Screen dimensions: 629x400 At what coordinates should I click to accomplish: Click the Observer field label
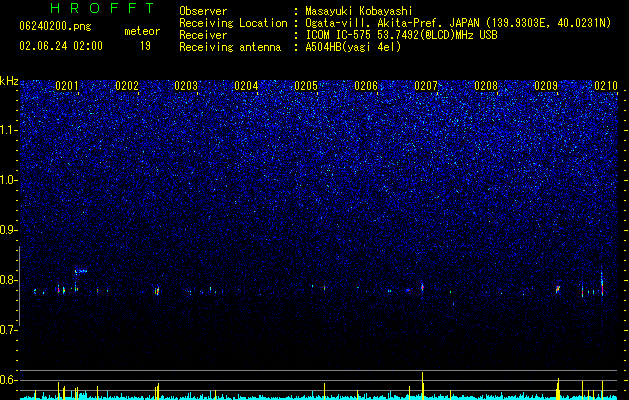(x=203, y=11)
